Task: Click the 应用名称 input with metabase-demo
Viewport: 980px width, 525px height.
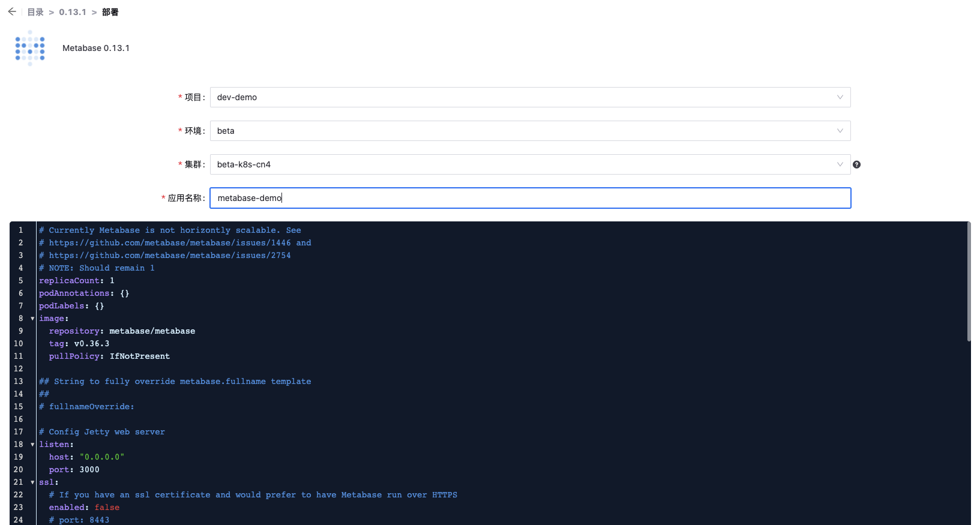Action: 530,198
